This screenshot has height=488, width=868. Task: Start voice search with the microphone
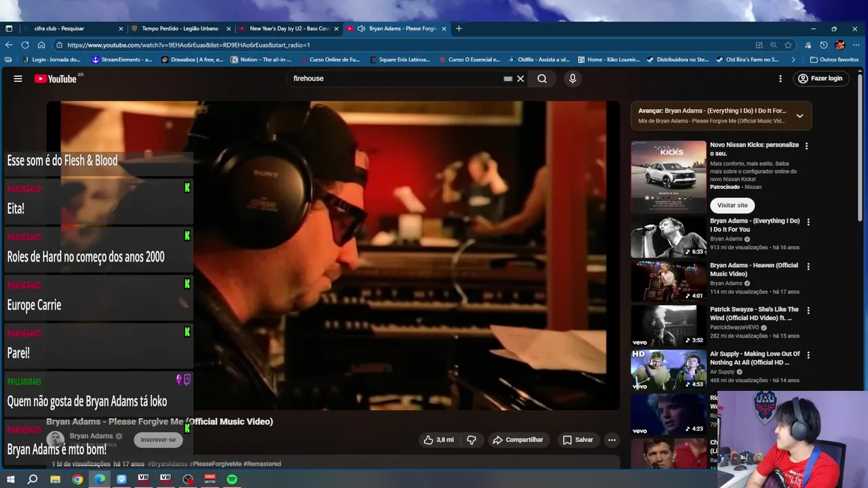point(572,79)
